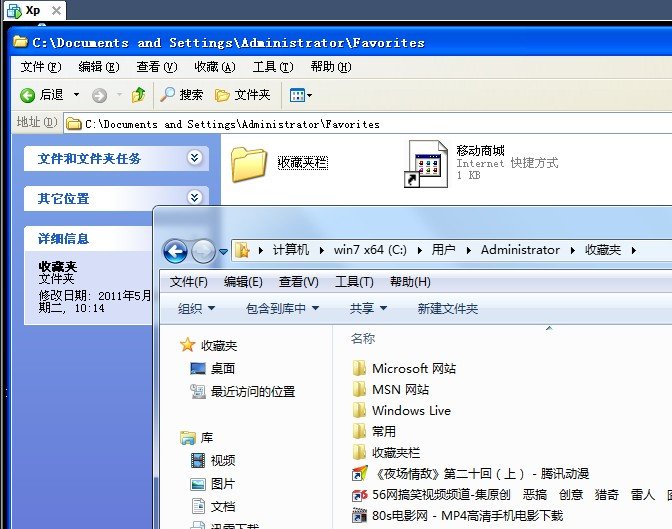Click the greyed Forward arrow in XP Explorer

tap(99, 95)
